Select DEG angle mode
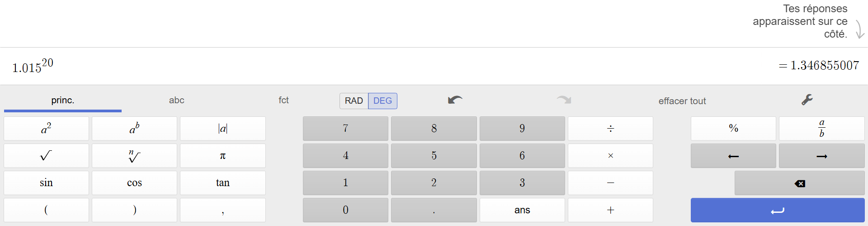Viewport: 868px width, 226px height. [x=382, y=101]
